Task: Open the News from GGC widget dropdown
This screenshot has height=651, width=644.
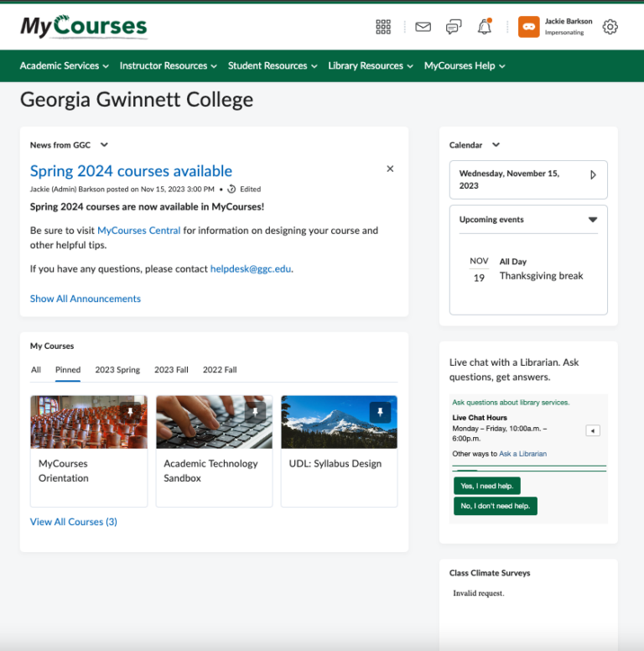Action: (104, 145)
